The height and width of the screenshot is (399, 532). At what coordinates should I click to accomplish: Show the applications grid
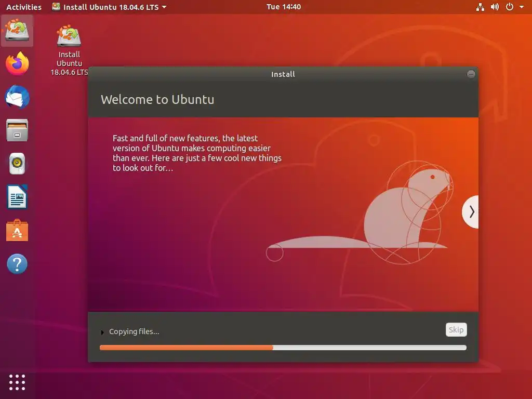(x=17, y=382)
